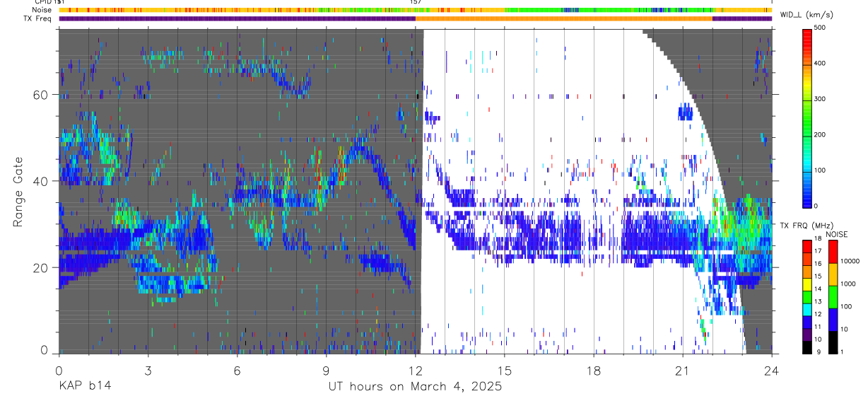The image size is (868, 401).
Task: Click the 12 tick on the UT hours axis
Action: pyautogui.click(x=416, y=370)
